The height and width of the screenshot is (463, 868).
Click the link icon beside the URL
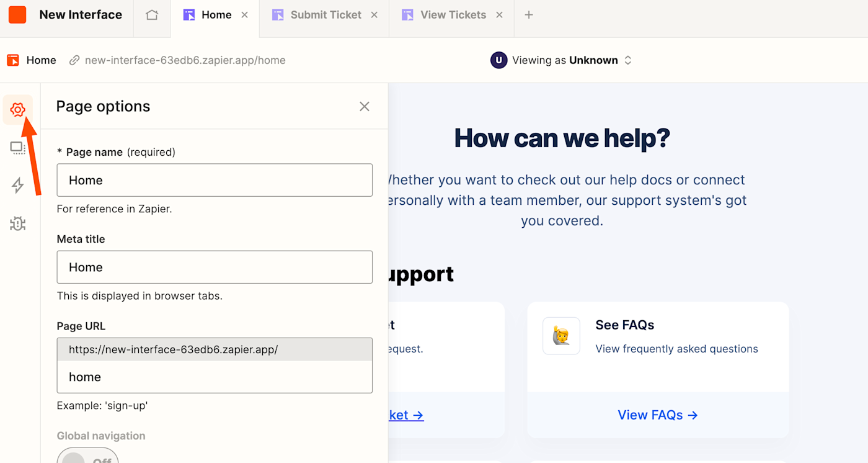point(74,60)
